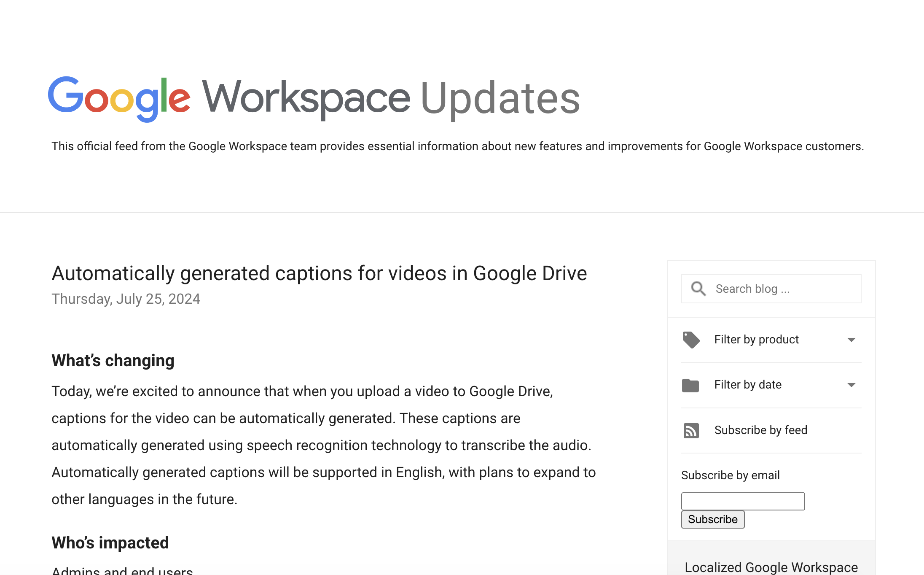Click the product tag icon
924x575 pixels.
691,340
